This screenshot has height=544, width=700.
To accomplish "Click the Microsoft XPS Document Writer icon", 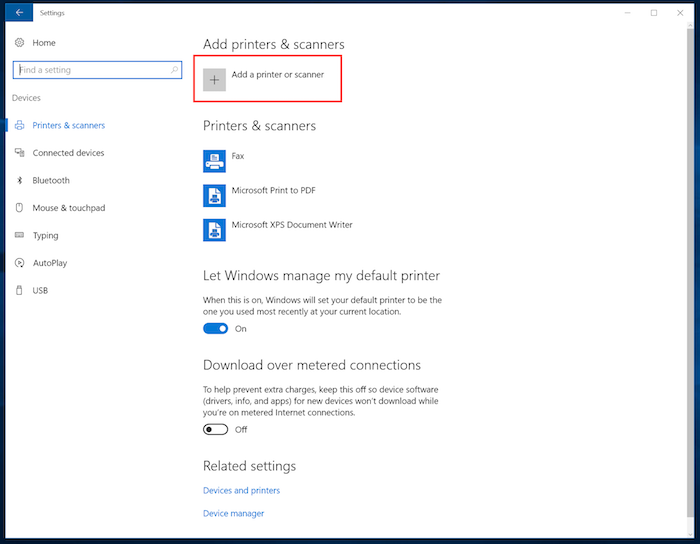I will [214, 230].
